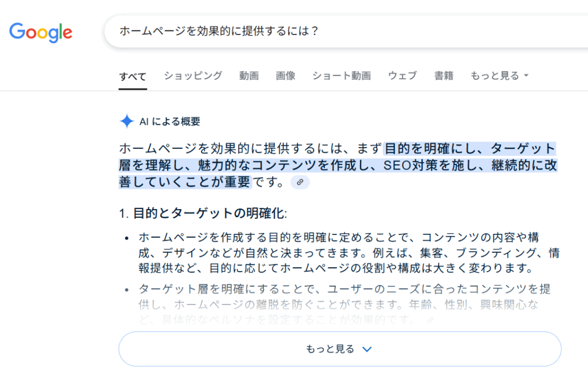Switch to the ショート動画 tab
The image size is (588, 374).
coord(342,76)
